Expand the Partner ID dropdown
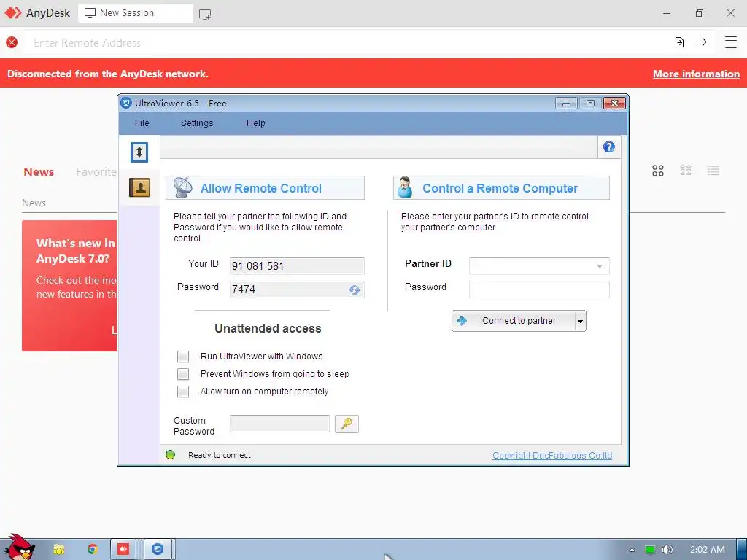 tap(600, 266)
